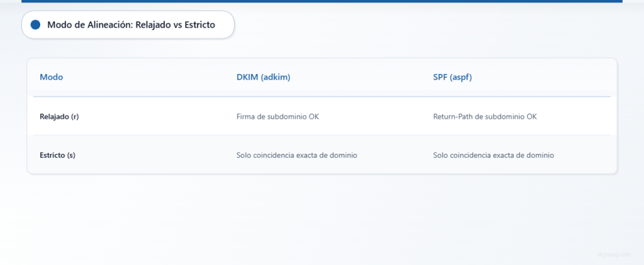The height and width of the screenshot is (265, 644).
Task: Click the blue dot icon beside the heading
Action: tap(35, 24)
